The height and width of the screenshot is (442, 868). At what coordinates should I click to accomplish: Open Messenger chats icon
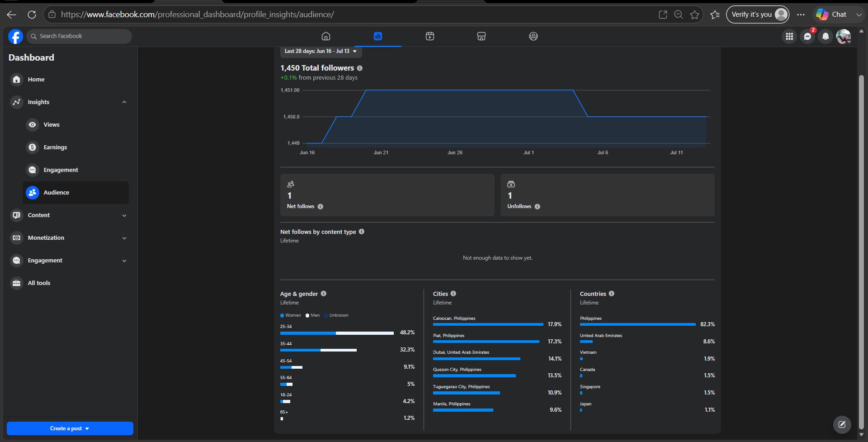coord(807,37)
